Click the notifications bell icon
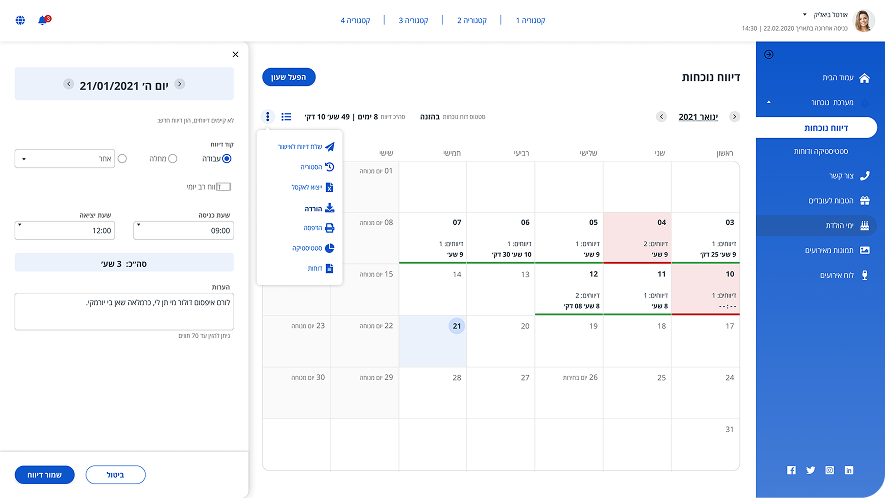The width and height of the screenshot is (885, 498). (x=42, y=20)
